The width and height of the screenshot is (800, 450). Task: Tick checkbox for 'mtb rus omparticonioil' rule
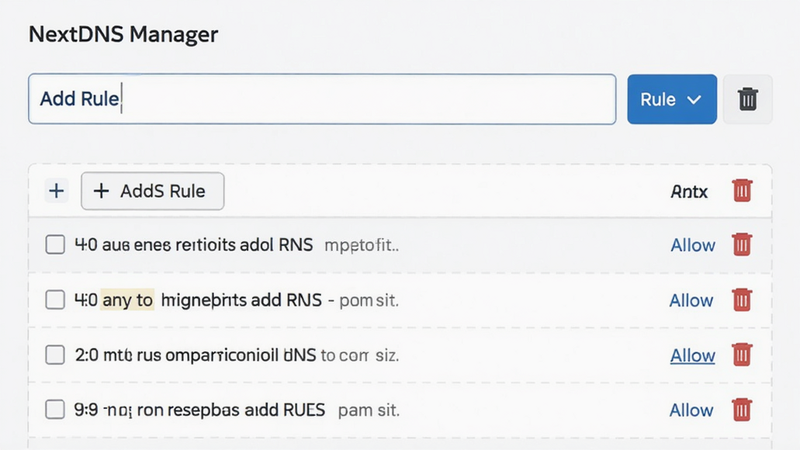point(55,355)
